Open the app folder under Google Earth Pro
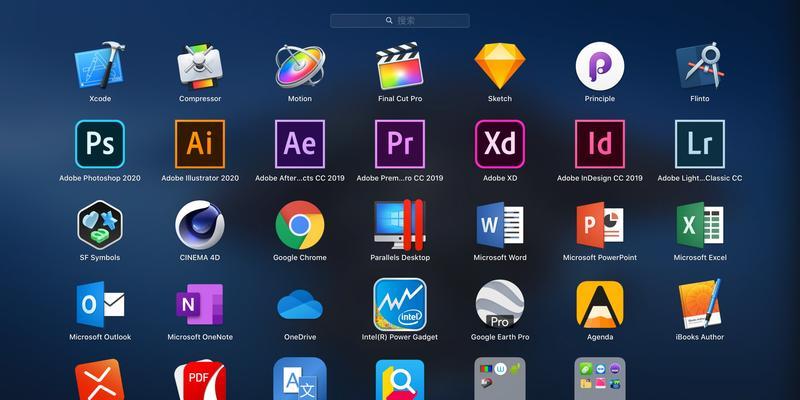The image size is (800, 400). (500, 379)
